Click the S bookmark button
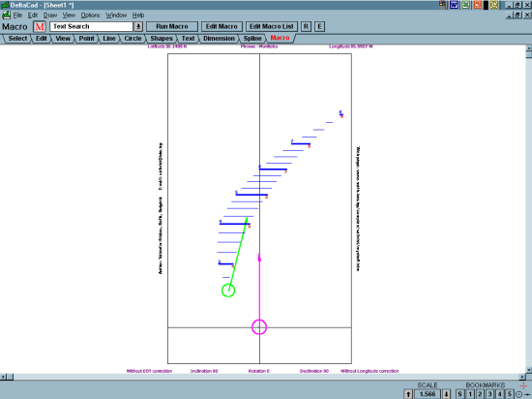 (459, 394)
